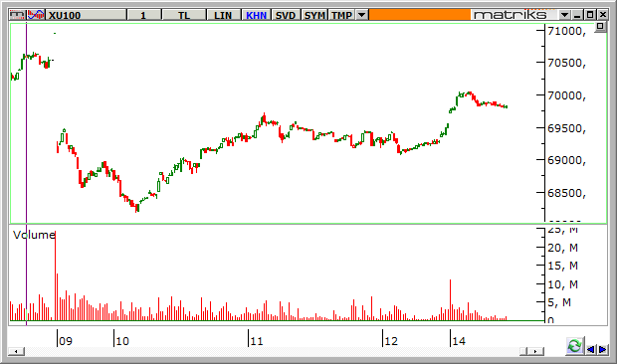The height and width of the screenshot is (364, 617).
Task: Restore the chart window size
Action: click(590, 15)
